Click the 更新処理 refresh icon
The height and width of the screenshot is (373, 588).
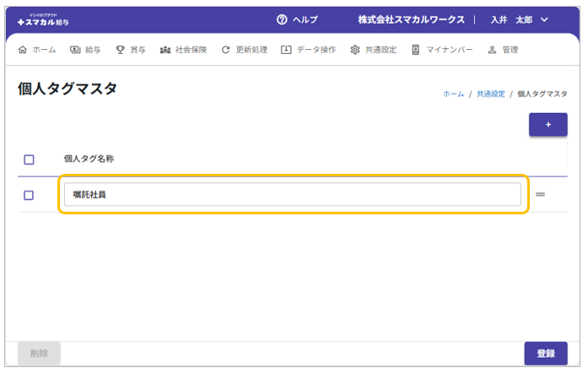pyautogui.click(x=225, y=50)
